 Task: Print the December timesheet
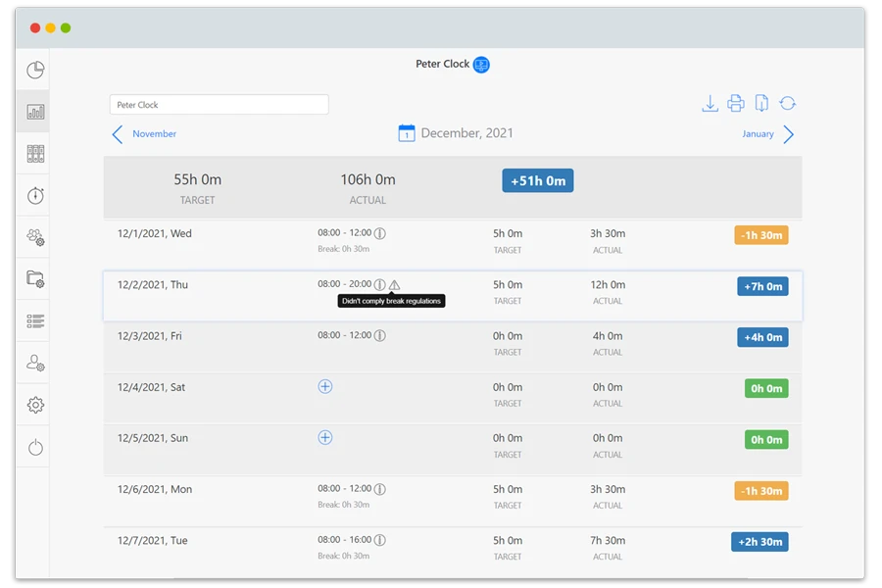[x=736, y=103]
